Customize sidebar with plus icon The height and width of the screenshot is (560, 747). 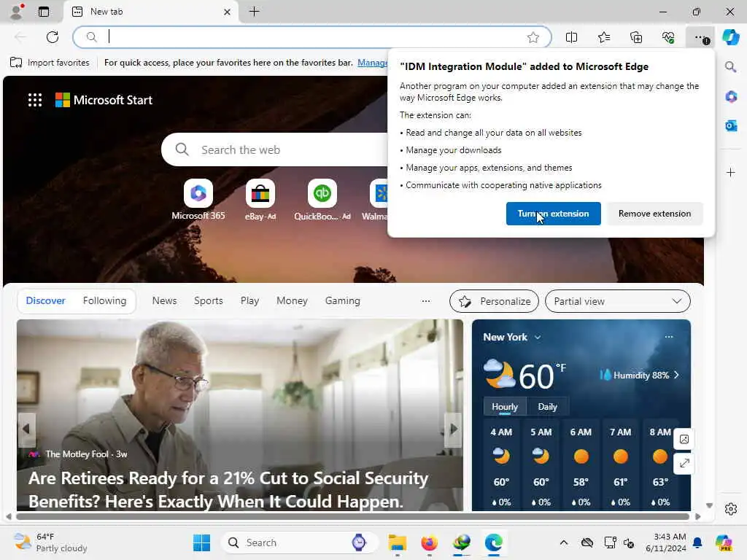pos(731,172)
